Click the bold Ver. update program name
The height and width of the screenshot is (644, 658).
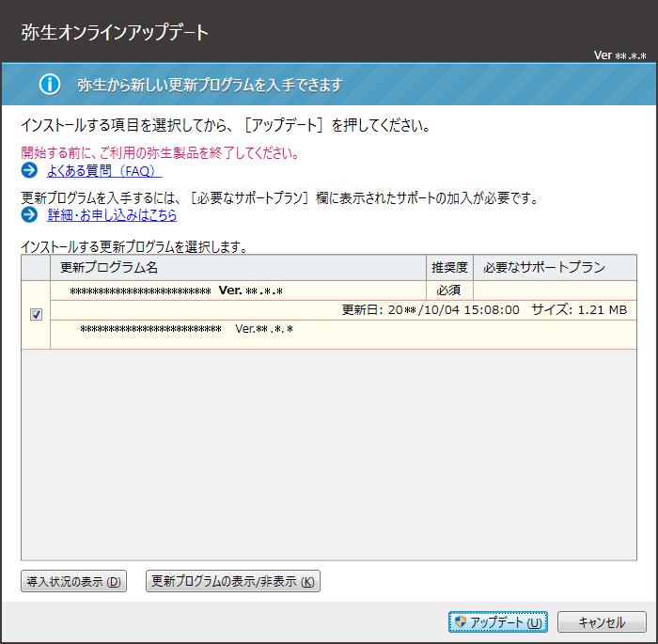(x=176, y=291)
